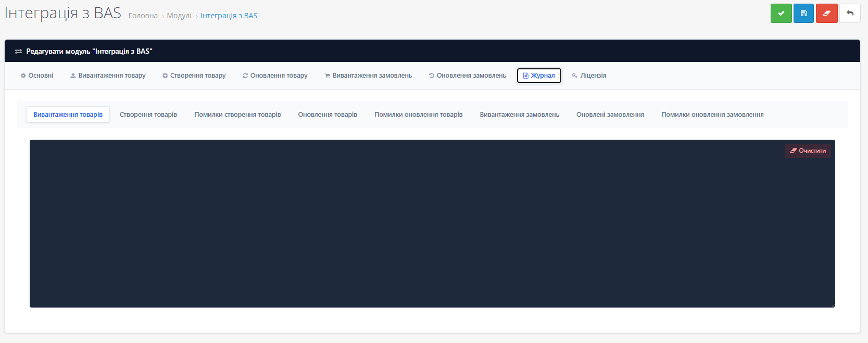This screenshot has height=343, width=868.
Task: Show Створення товарів log sub-tab
Action: (x=148, y=115)
